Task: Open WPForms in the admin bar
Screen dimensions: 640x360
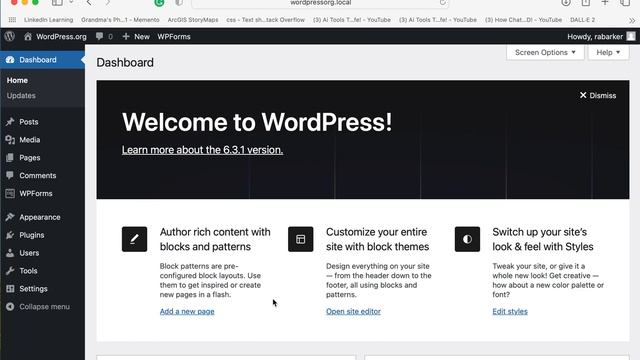Action: click(x=174, y=36)
